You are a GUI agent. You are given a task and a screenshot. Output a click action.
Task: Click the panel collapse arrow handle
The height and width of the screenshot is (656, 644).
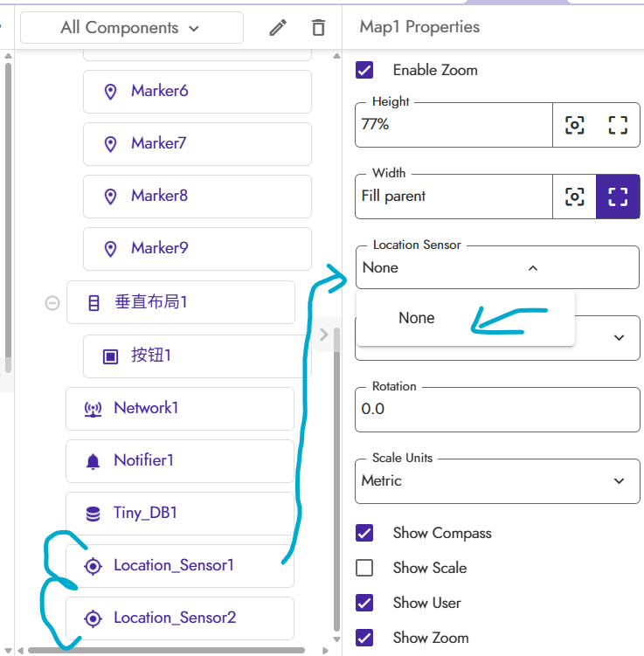(x=323, y=334)
